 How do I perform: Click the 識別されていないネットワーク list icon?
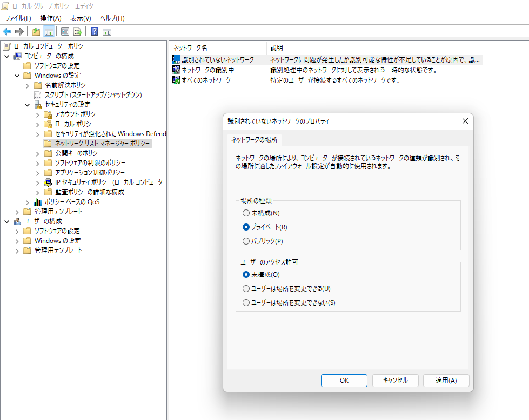[176, 60]
